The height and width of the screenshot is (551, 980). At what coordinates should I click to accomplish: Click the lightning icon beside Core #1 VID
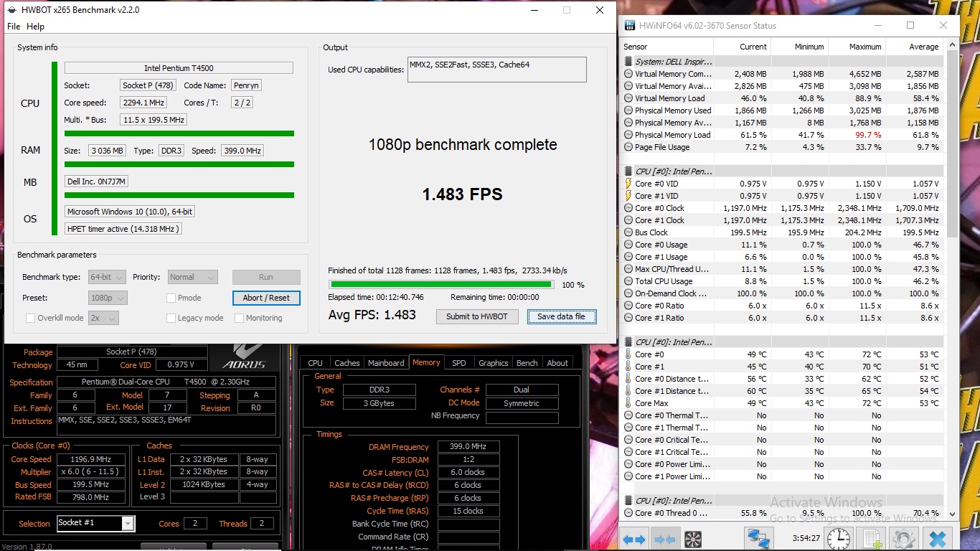tap(628, 196)
